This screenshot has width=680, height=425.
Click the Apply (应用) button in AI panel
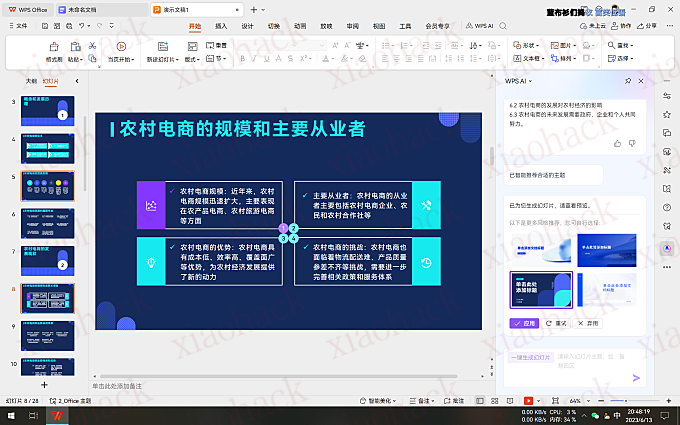click(x=524, y=323)
